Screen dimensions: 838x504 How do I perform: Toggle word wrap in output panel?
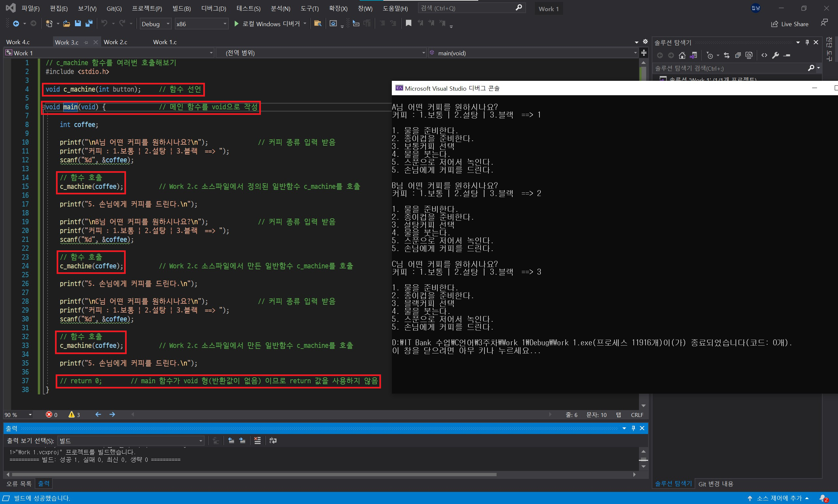(273, 441)
